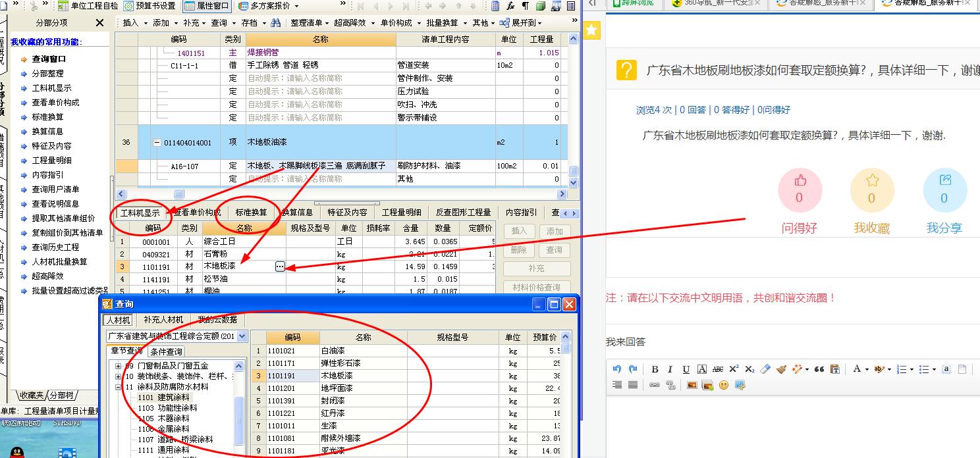This screenshot has height=458, width=980.
Task: Open 换算信息 sidebar item
Action: pyautogui.click(x=47, y=132)
